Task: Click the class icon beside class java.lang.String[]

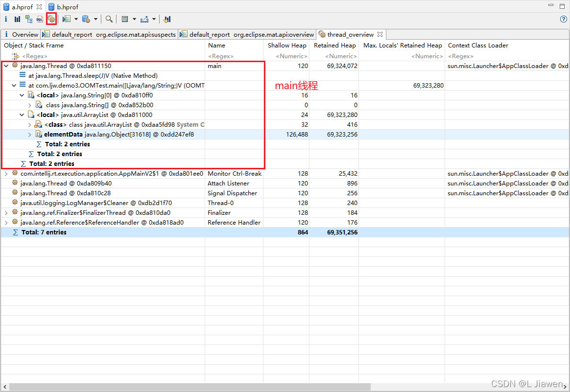Action: (x=39, y=105)
